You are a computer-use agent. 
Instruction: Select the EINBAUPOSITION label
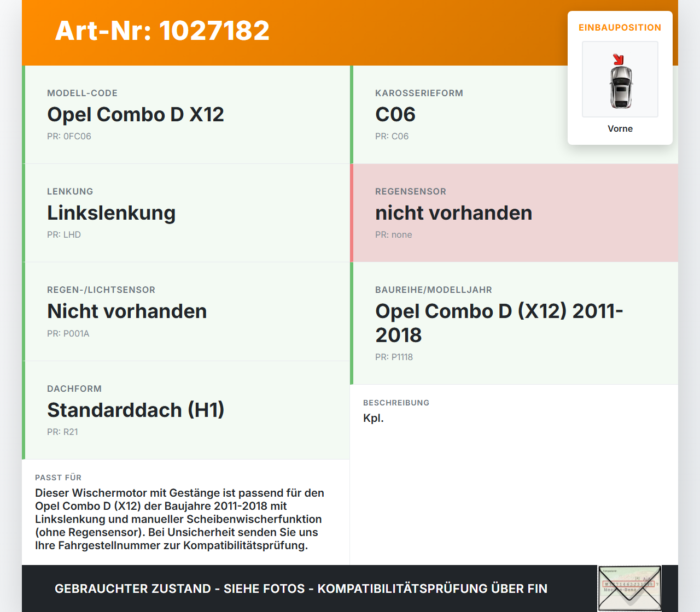tap(620, 27)
